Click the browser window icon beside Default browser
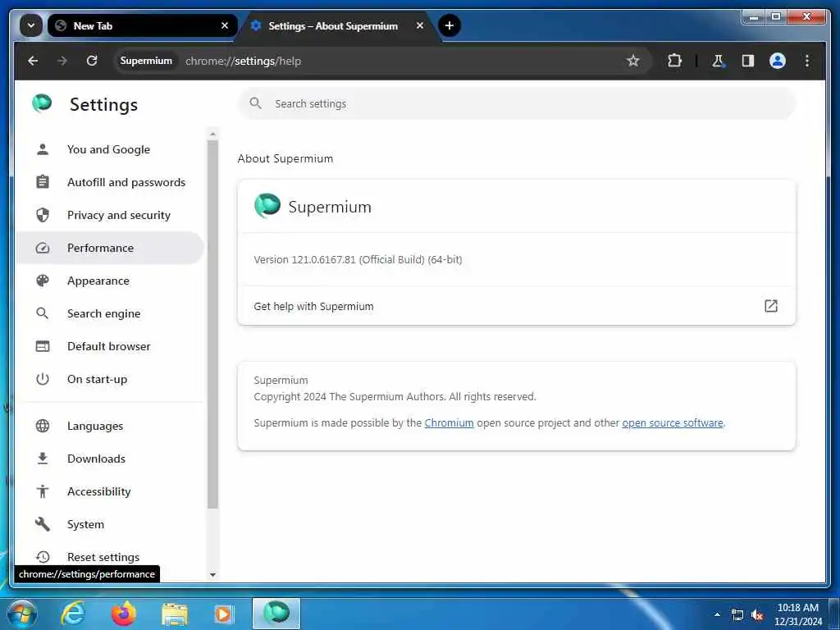The width and height of the screenshot is (840, 630). [43, 346]
